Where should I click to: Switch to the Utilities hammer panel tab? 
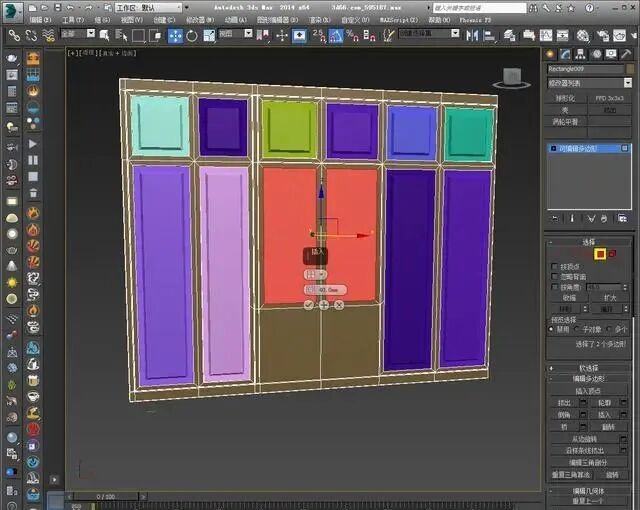pos(626,54)
